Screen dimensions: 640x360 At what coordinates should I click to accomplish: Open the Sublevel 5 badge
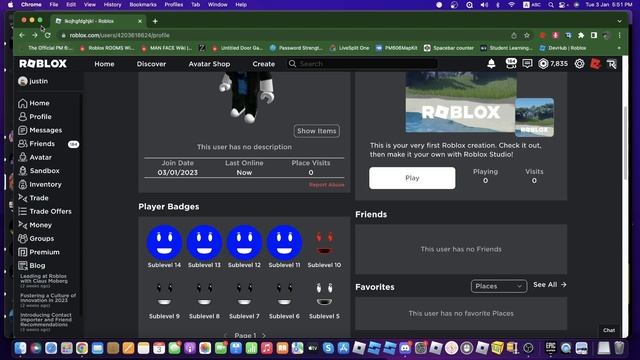[324, 299]
